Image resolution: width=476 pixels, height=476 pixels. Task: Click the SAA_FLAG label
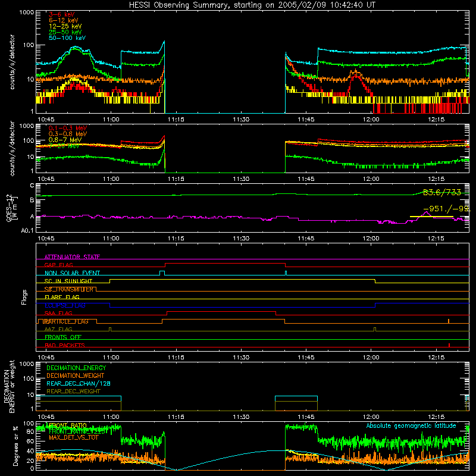58,313
